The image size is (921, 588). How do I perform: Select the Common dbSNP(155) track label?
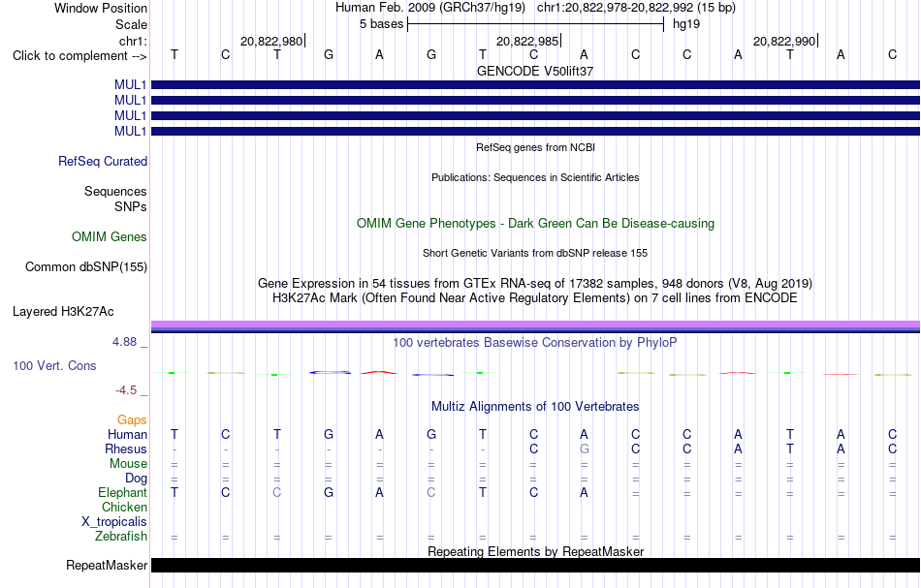[86, 267]
